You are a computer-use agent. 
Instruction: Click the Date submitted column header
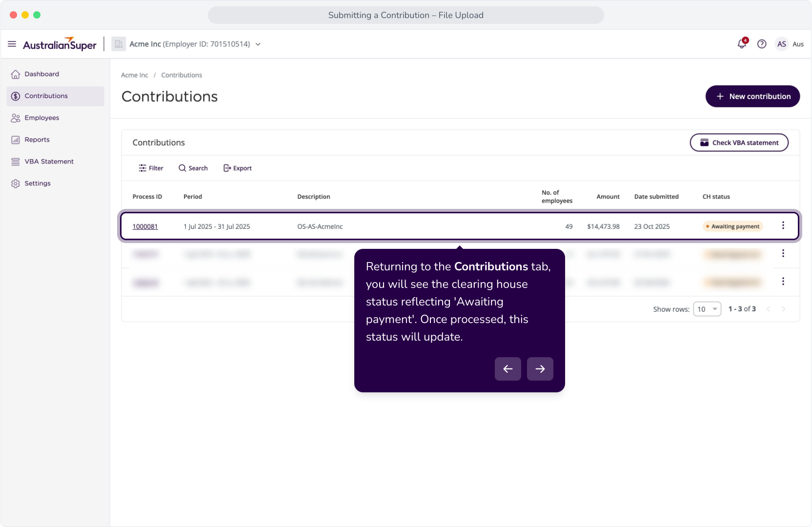point(656,197)
